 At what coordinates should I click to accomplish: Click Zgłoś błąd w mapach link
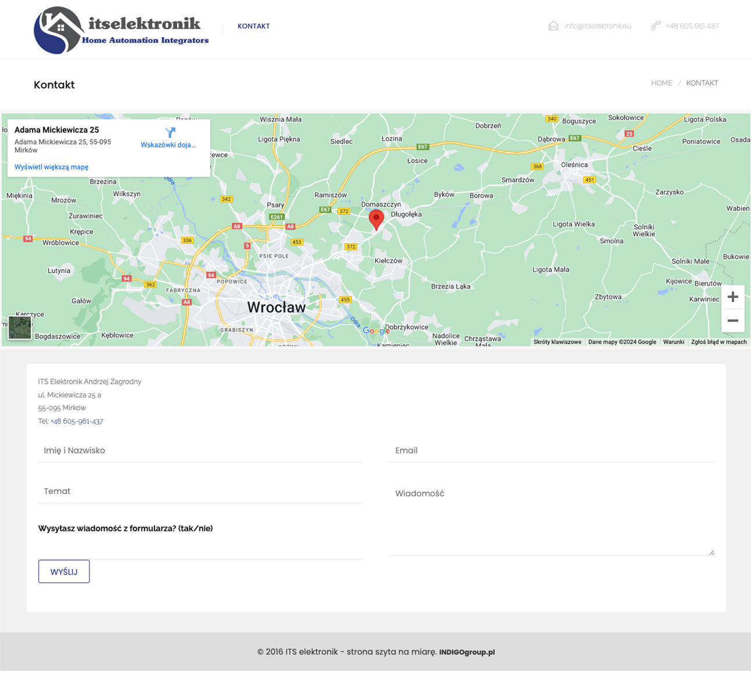(x=719, y=342)
